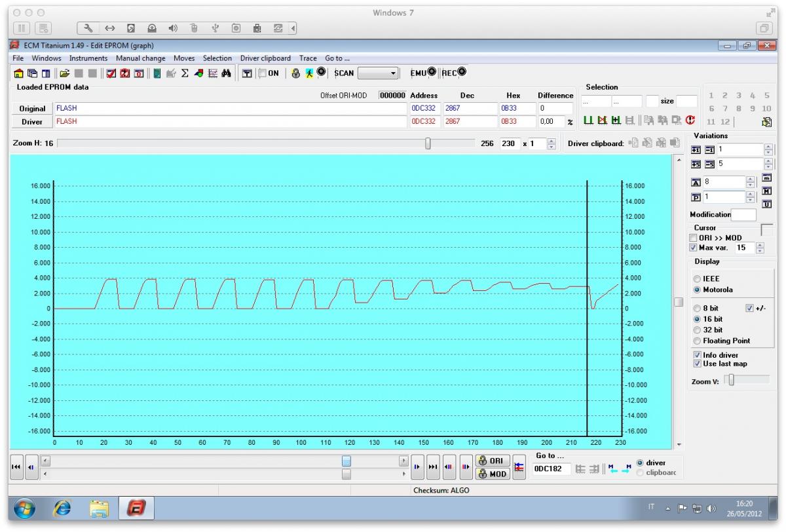786x532 pixels.
Task: Click the REC record button
Action: (454, 72)
